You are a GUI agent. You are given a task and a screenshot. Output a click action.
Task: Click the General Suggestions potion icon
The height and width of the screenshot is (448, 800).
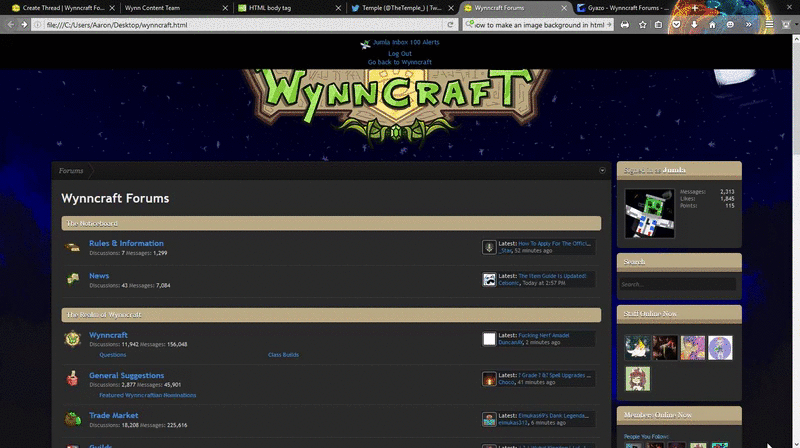(x=72, y=379)
